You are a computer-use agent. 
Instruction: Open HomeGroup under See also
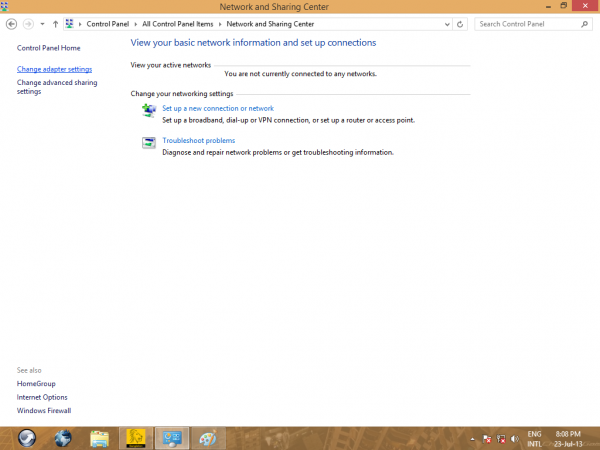tap(36, 384)
